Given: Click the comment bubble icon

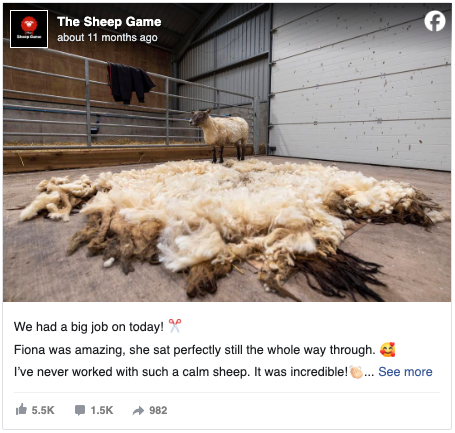Looking at the screenshot, I should tap(80, 410).
